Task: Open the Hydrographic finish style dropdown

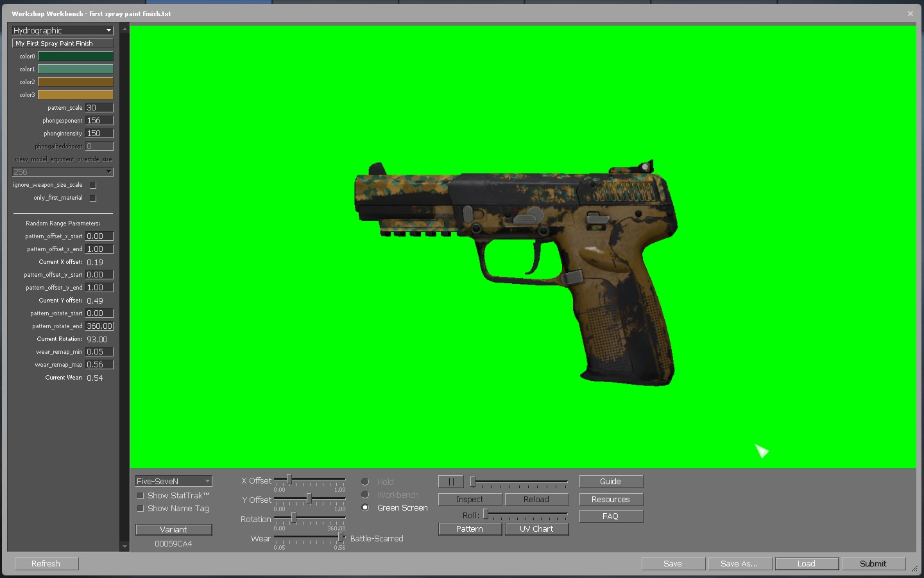Action: [63, 30]
